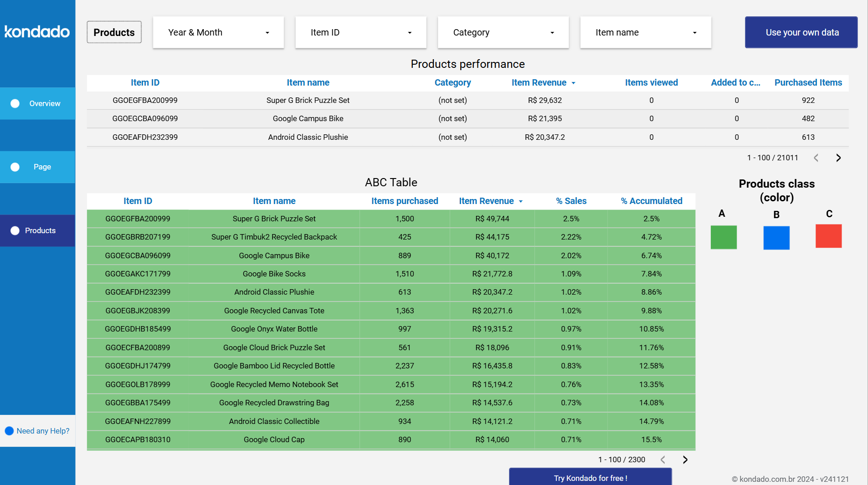
Task: Switch to the Products tab
Action: 114,32
